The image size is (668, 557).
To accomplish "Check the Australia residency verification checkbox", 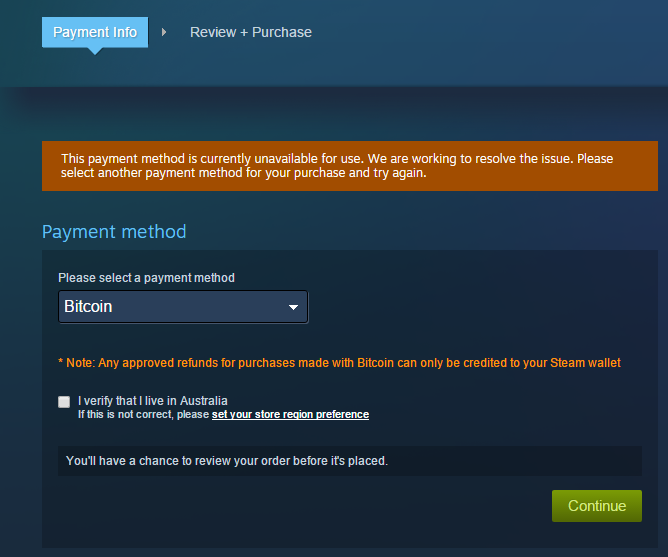I will coord(64,402).
